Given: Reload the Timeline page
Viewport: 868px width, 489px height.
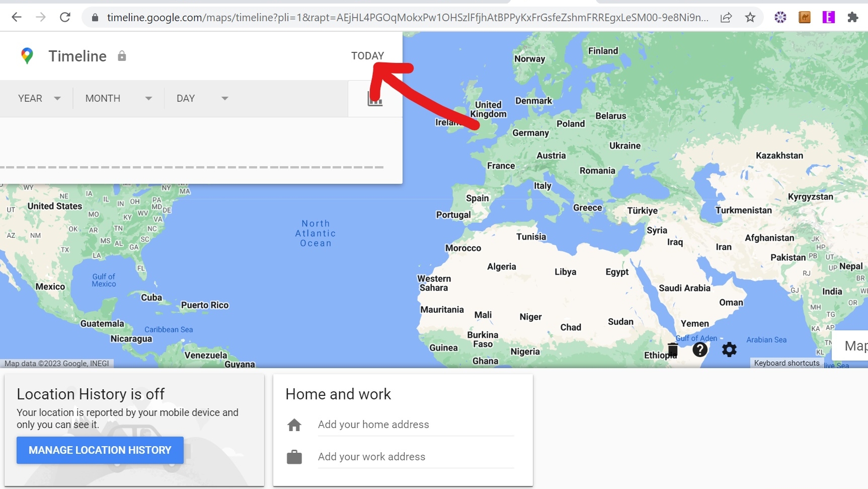Looking at the screenshot, I should pos(65,17).
